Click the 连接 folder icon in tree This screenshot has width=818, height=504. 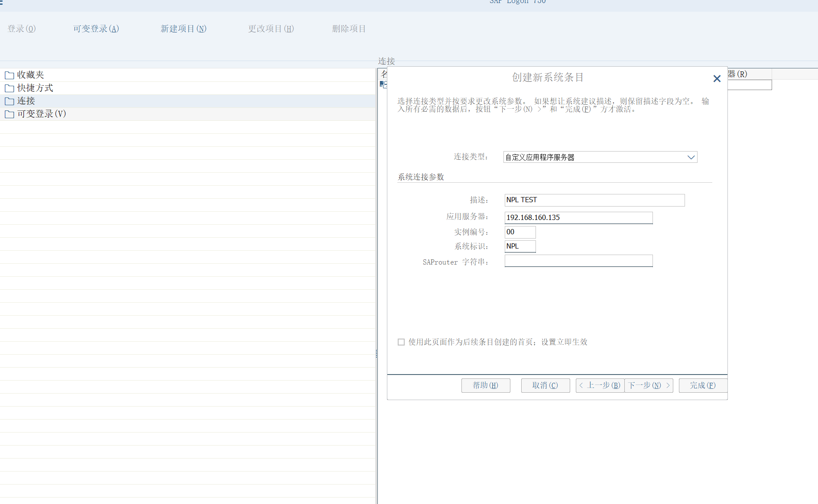click(9, 101)
